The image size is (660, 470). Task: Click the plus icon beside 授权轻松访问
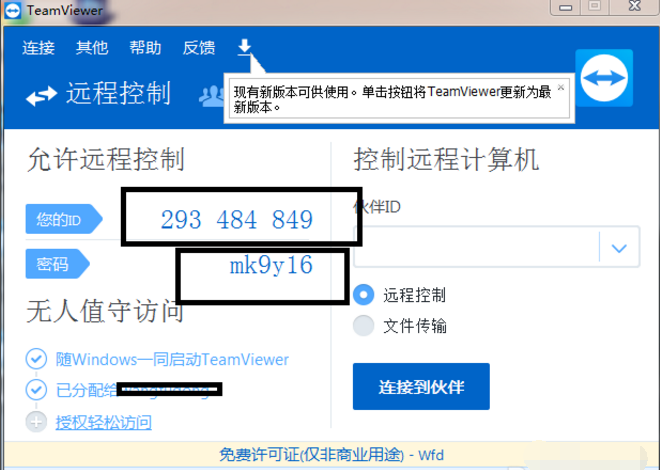tap(37, 422)
